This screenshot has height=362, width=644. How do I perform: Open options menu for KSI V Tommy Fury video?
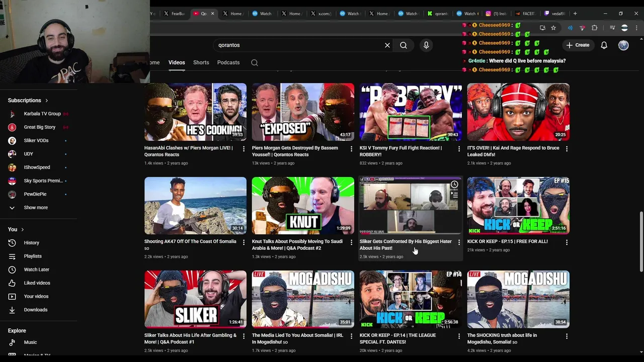(459, 149)
